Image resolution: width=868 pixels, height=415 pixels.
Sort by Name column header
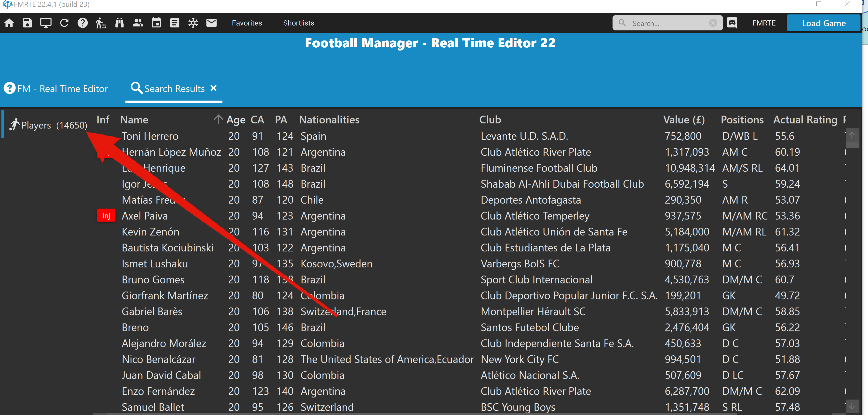pyautogui.click(x=134, y=120)
